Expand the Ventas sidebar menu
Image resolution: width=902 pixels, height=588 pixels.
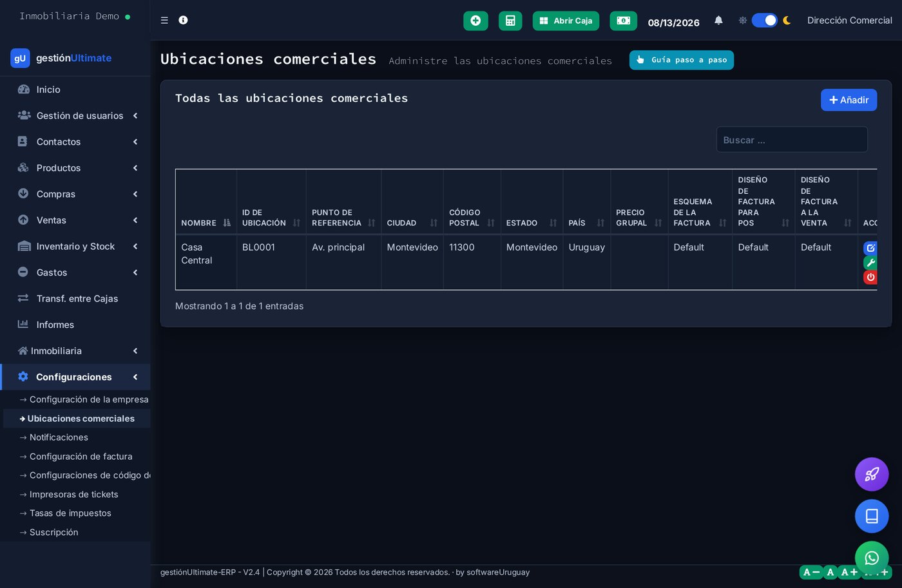click(77, 220)
